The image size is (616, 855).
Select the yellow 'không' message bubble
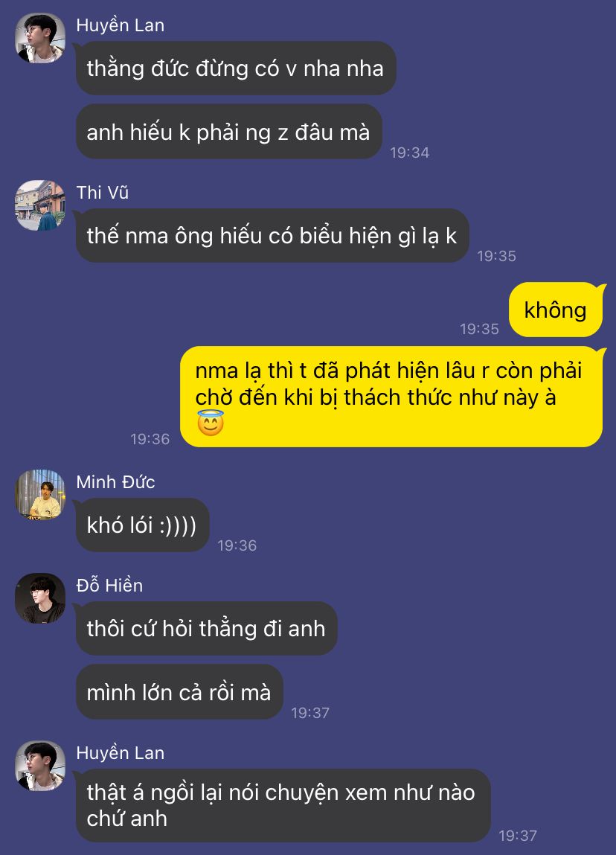[x=556, y=310]
